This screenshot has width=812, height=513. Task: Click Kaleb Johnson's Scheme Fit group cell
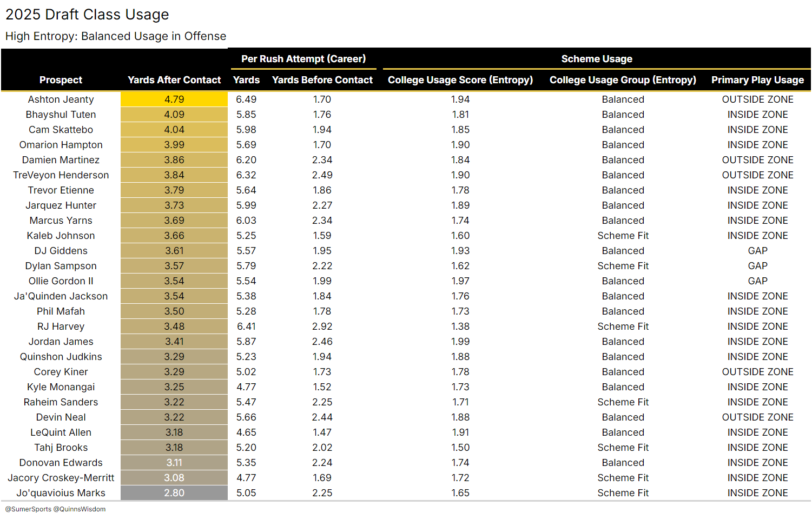coord(623,236)
